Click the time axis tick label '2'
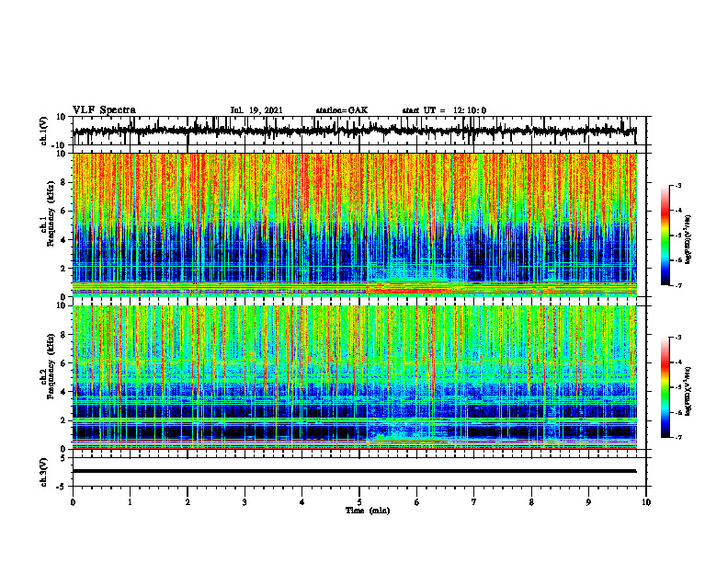Screen dimensions: 728x563 click(x=188, y=502)
